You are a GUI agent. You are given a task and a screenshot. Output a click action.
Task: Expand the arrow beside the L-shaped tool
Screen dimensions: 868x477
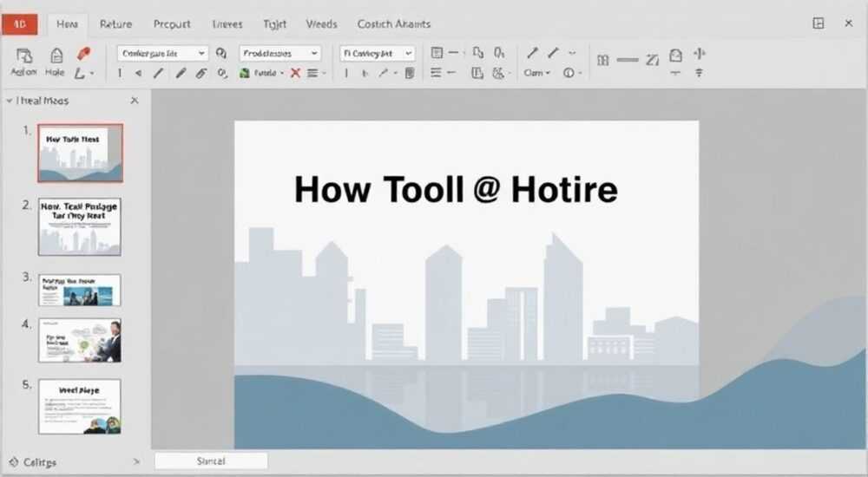(x=92, y=74)
